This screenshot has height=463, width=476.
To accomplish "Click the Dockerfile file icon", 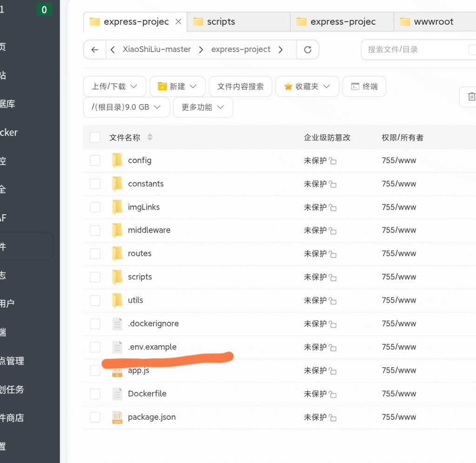I will 117,394.
